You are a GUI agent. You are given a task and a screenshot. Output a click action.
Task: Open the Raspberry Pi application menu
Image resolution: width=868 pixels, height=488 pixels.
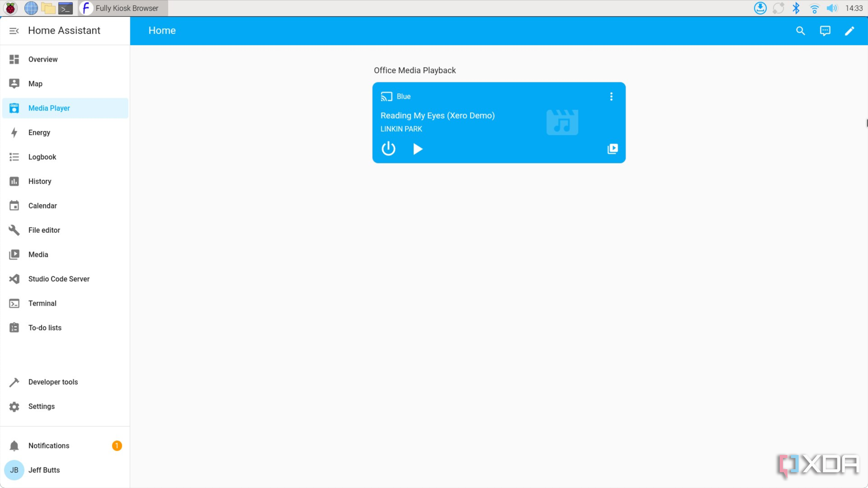tap(10, 8)
